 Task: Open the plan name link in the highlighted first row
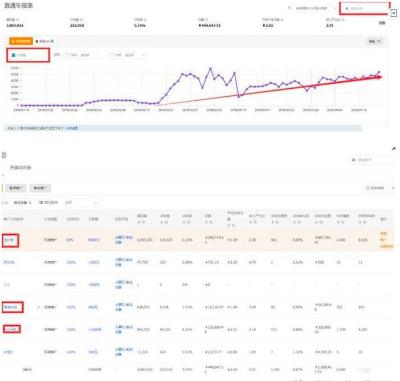[x=10, y=240]
